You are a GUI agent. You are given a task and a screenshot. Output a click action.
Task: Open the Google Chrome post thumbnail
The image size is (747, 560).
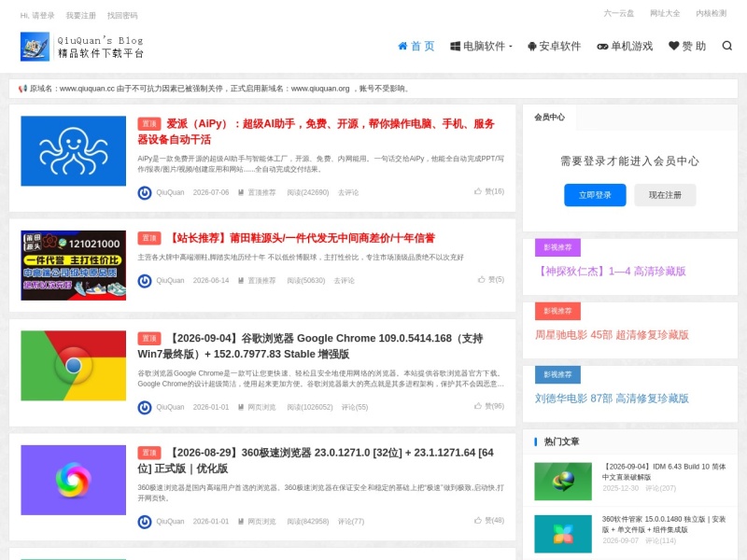click(74, 366)
